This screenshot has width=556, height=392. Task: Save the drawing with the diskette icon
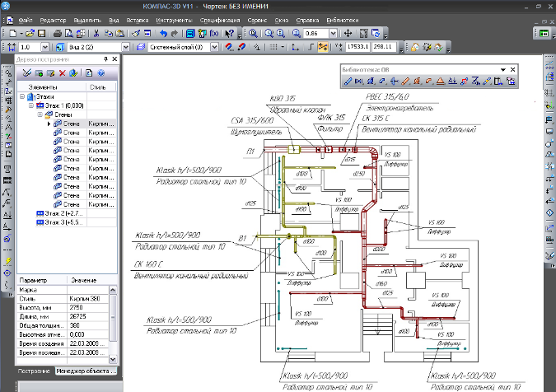41,33
